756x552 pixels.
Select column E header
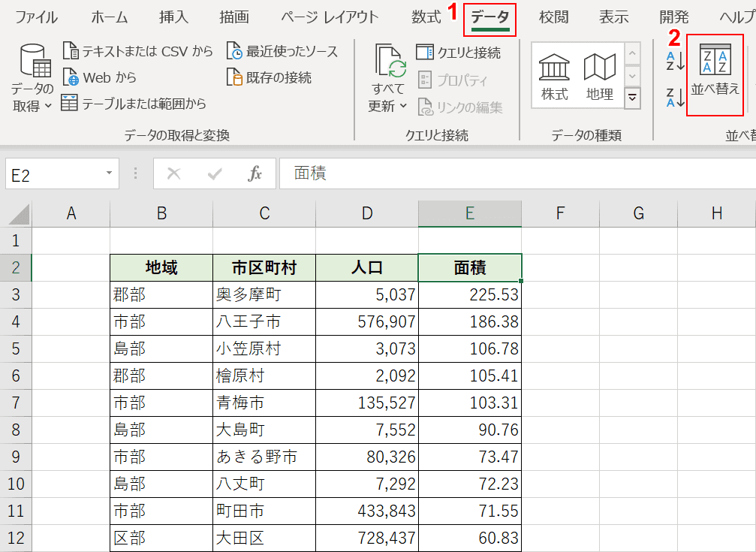tap(470, 213)
